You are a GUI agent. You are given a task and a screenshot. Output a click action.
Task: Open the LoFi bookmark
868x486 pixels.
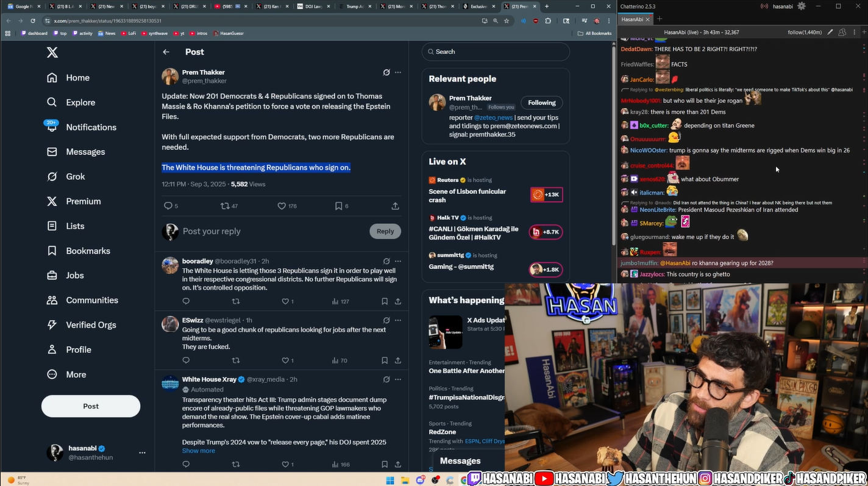pos(129,34)
